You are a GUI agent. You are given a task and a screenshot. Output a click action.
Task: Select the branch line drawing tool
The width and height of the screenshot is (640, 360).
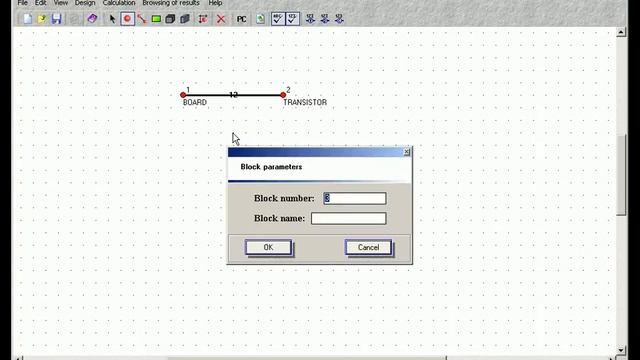tap(142, 19)
